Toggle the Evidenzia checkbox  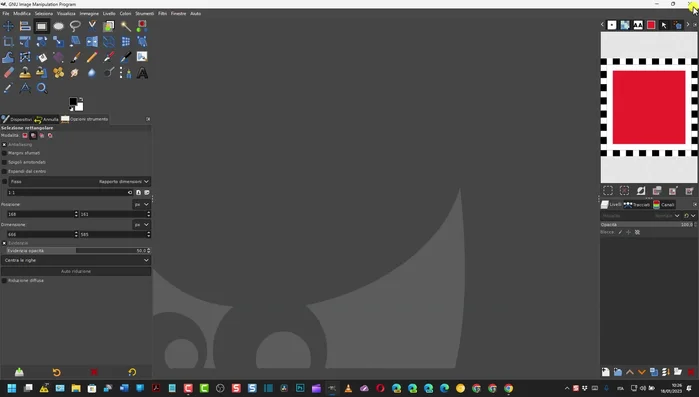(4, 243)
